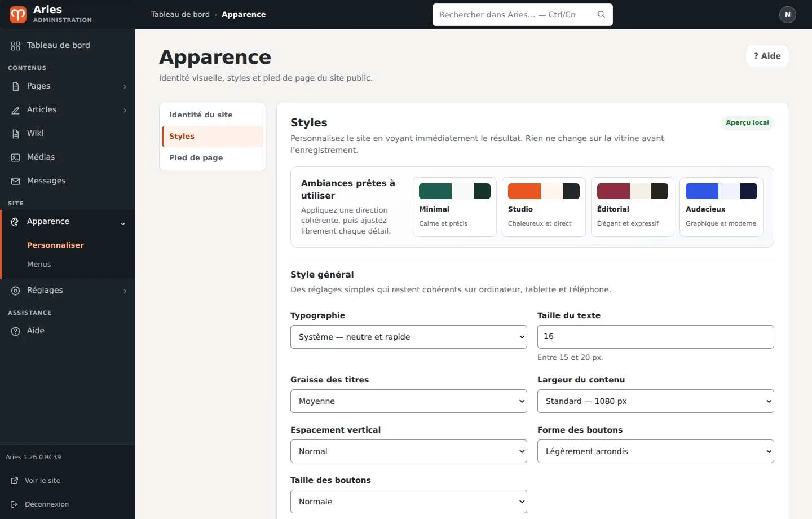
Task: Click the Messages envelope icon
Action: pos(15,181)
